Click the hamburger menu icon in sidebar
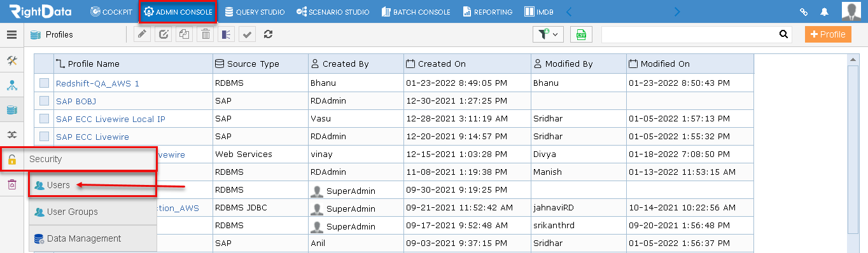 click(11, 35)
